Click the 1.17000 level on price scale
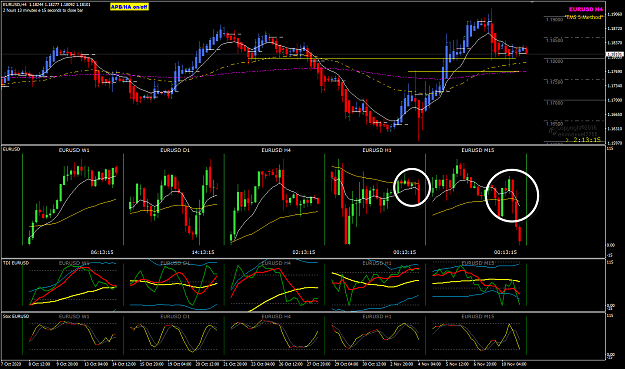625x369 pixels. tap(614, 100)
